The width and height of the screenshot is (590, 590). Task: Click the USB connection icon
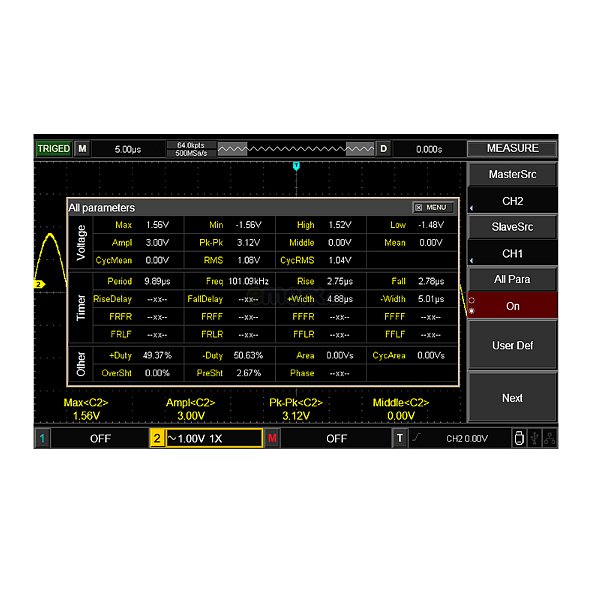(x=535, y=438)
